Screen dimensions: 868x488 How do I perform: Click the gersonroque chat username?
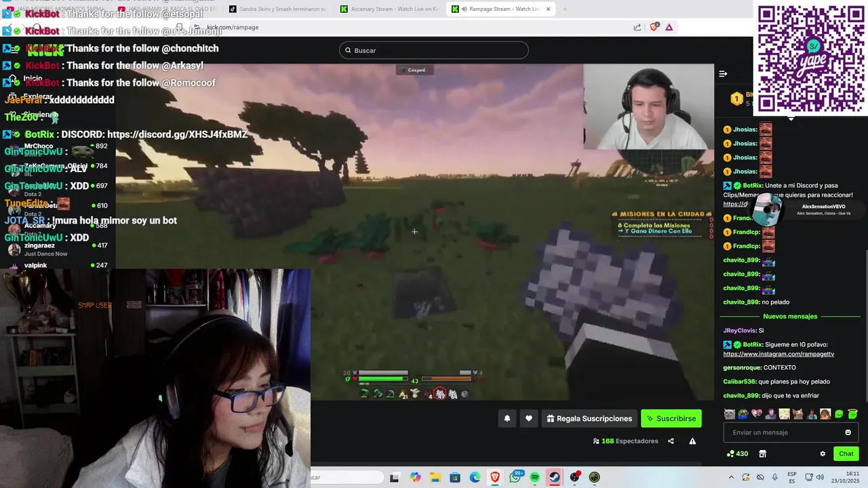741,367
